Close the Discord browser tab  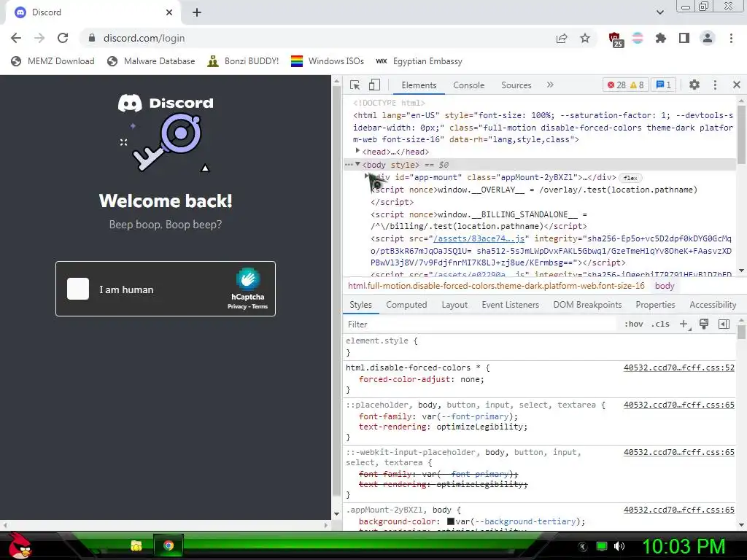tap(169, 12)
